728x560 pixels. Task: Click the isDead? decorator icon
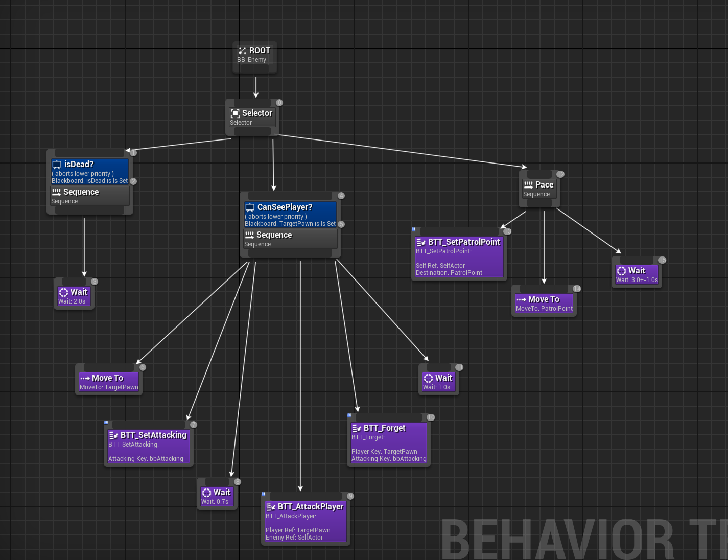(57, 165)
